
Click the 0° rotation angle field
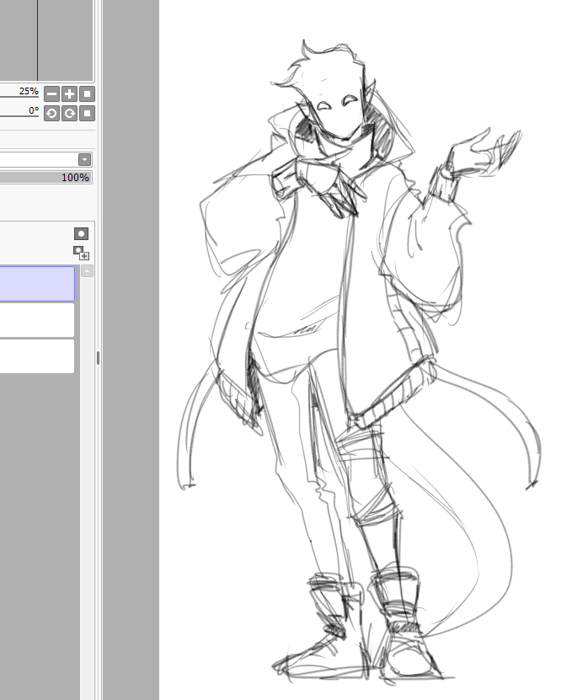pos(19,110)
